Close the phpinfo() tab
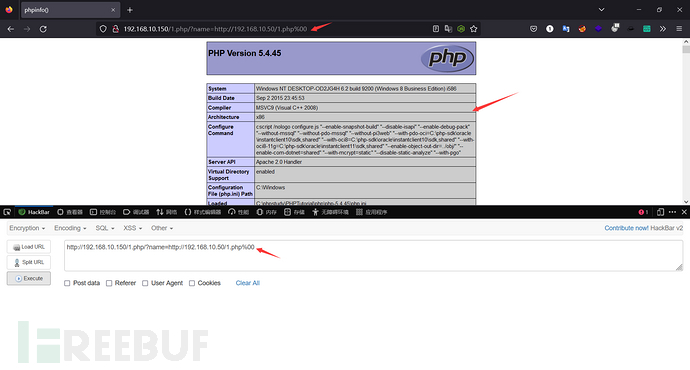Screen dimensions: 690x370 [x=113, y=10]
